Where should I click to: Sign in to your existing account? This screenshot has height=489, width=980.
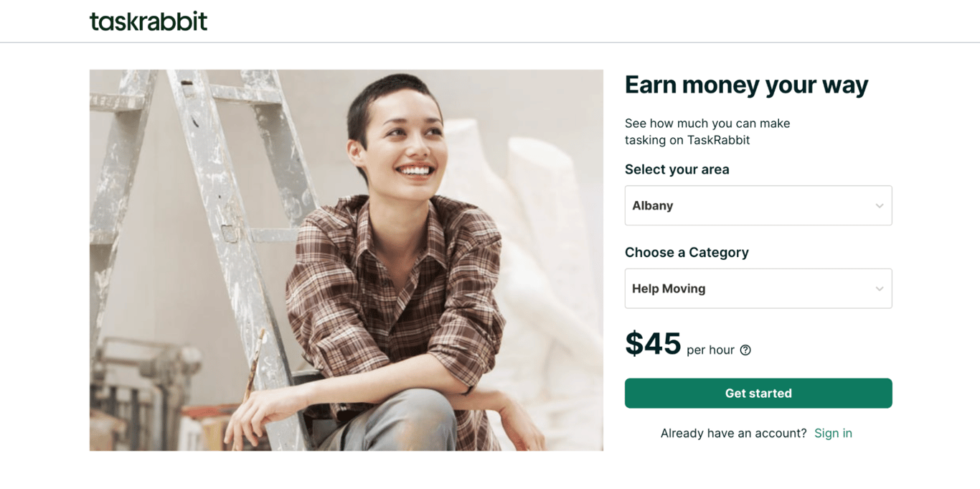click(x=833, y=433)
